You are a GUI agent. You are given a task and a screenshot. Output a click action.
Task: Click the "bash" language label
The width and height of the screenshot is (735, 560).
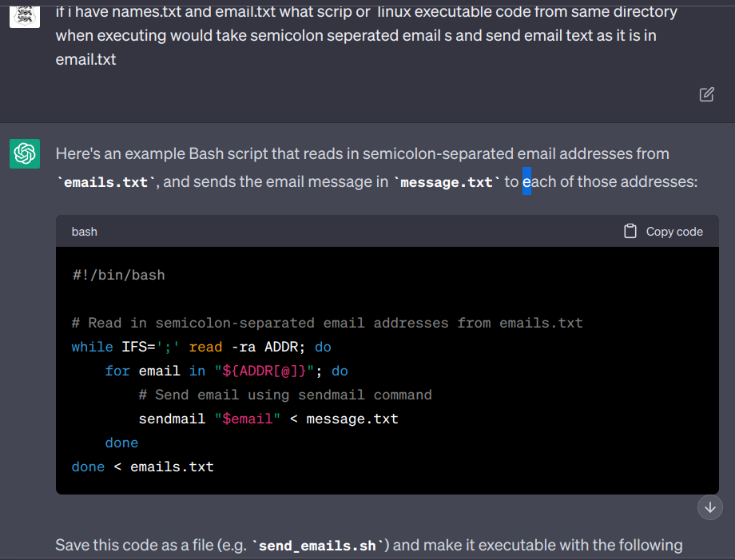coord(85,232)
